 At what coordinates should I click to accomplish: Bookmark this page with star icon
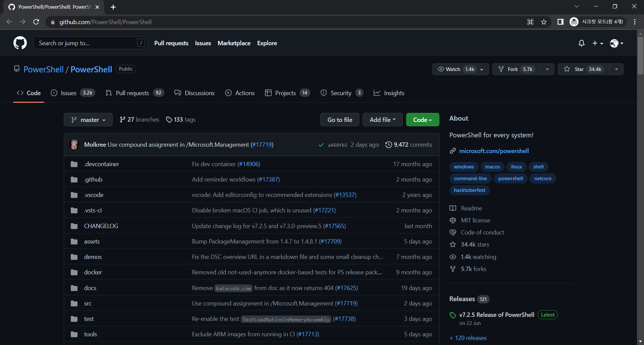click(544, 22)
